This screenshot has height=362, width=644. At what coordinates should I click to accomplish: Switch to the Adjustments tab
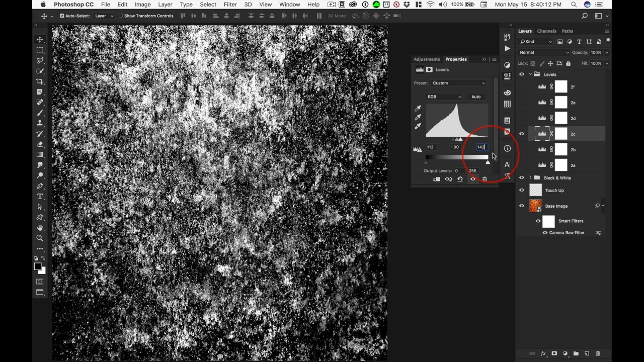click(427, 59)
